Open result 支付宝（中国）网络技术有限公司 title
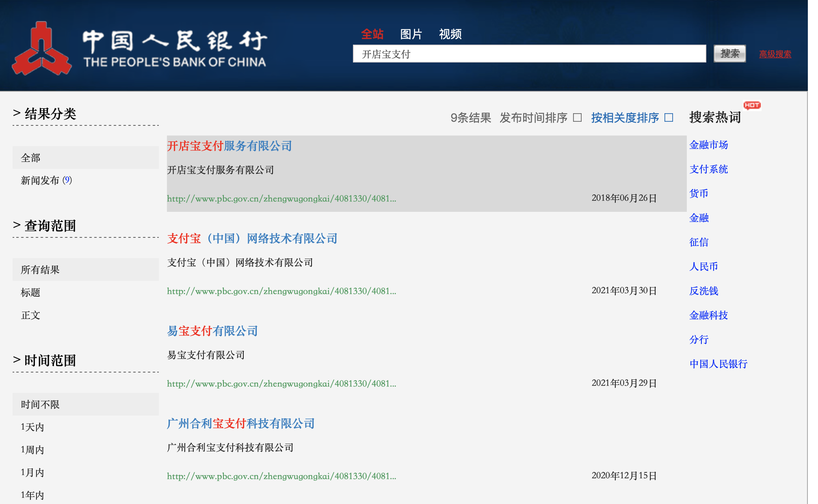This screenshot has height=504, width=818. coord(252,239)
